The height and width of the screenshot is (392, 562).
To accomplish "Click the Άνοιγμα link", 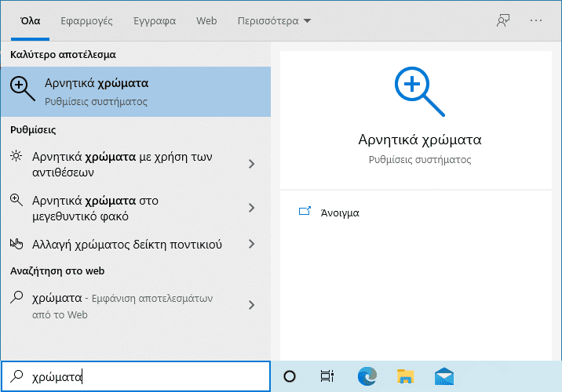I will coord(340,212).
